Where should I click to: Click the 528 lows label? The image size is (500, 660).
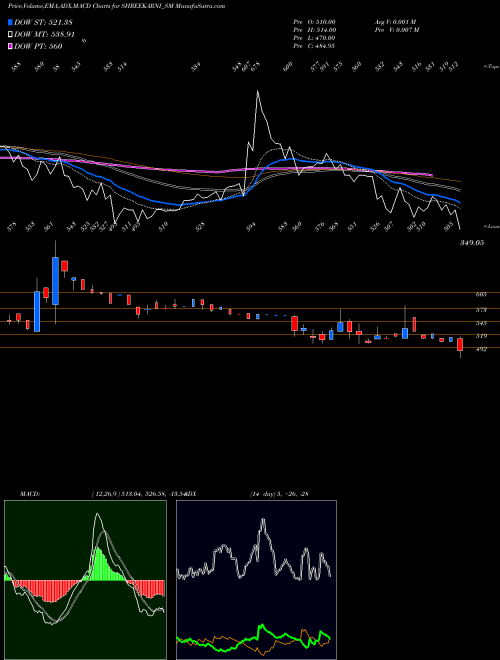pos(201,227)
